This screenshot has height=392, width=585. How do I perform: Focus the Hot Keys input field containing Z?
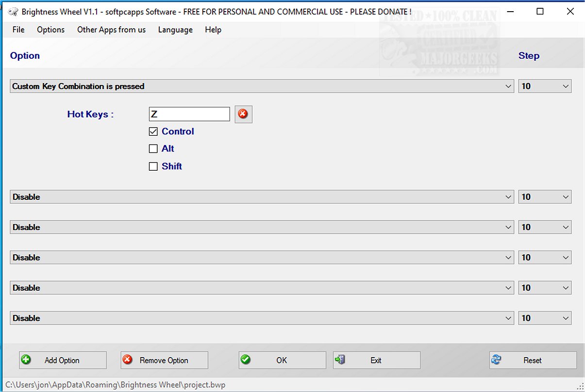click(189, 114)
